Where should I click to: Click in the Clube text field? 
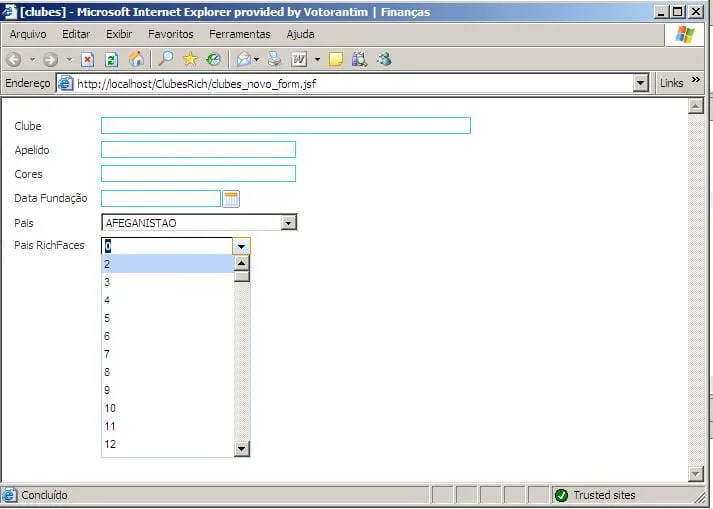tap(286, 126)
